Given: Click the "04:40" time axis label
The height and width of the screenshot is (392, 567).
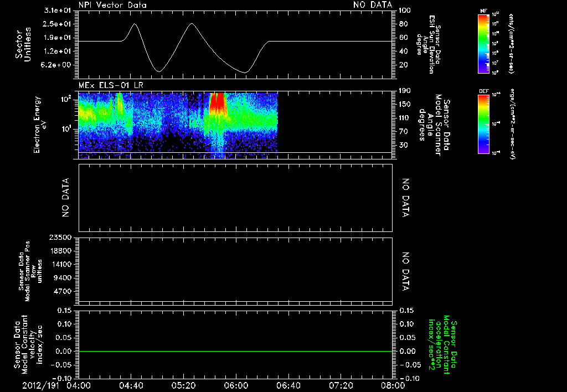Looking at the screenshot, I should 131,385.
